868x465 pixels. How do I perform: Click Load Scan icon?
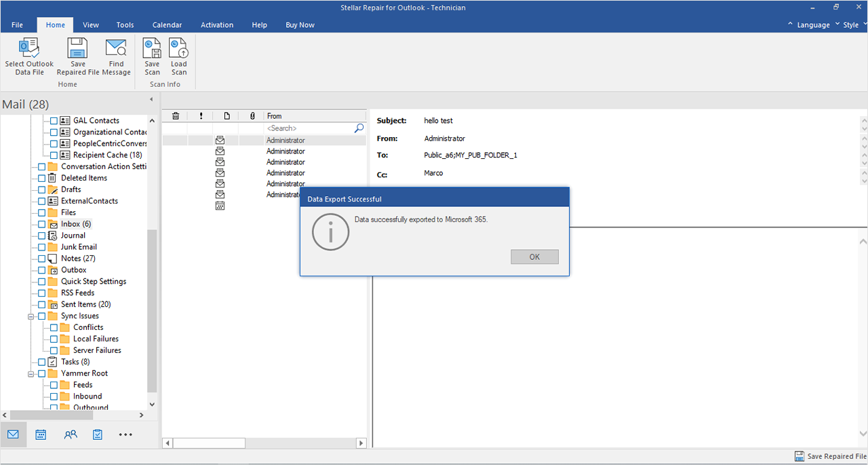tap(178, 48)
